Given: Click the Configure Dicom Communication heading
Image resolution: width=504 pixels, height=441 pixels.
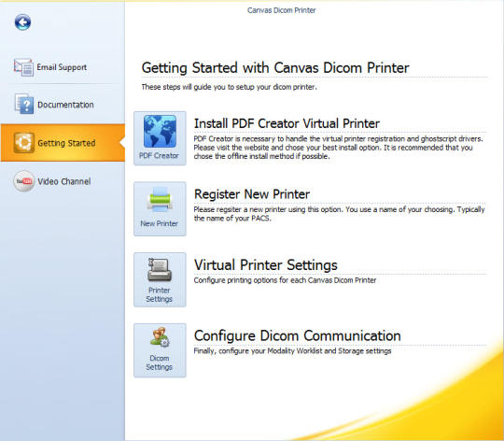Looking at the screenshot, I should click(x=298, y=335).
